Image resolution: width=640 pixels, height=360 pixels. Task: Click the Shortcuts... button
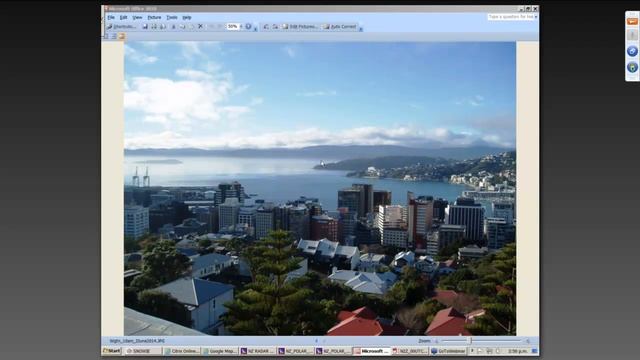pyautogui.click(x=121, y=27)
